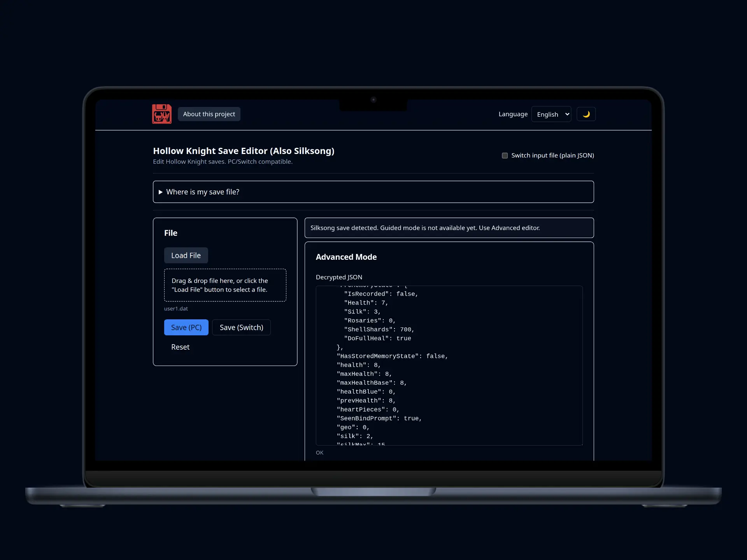Open the About this project page
Image resolution: width=747 pixels, height=560 pixels.
(209, 114)
